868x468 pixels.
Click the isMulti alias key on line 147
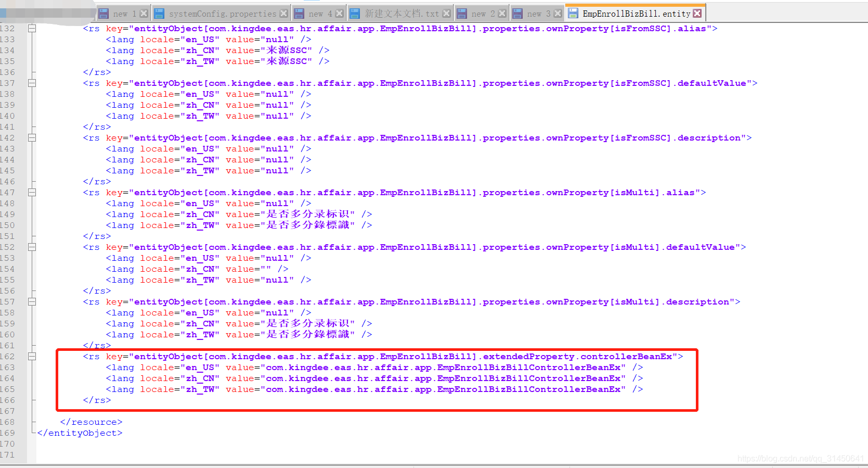(x=414, y=193)
